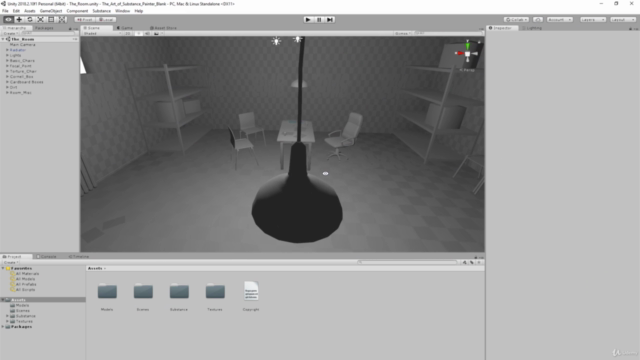Open the Collab button
Screen dimensions: 640x360
pos(516,20)
